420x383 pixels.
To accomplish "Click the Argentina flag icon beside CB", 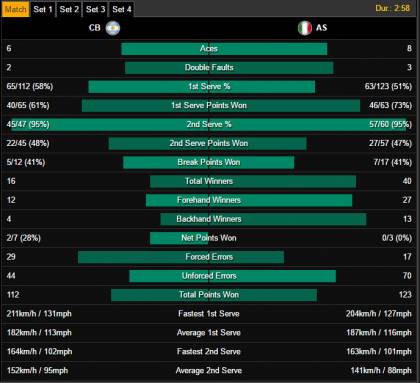I will pyautogui.click(x=113, y=28).
